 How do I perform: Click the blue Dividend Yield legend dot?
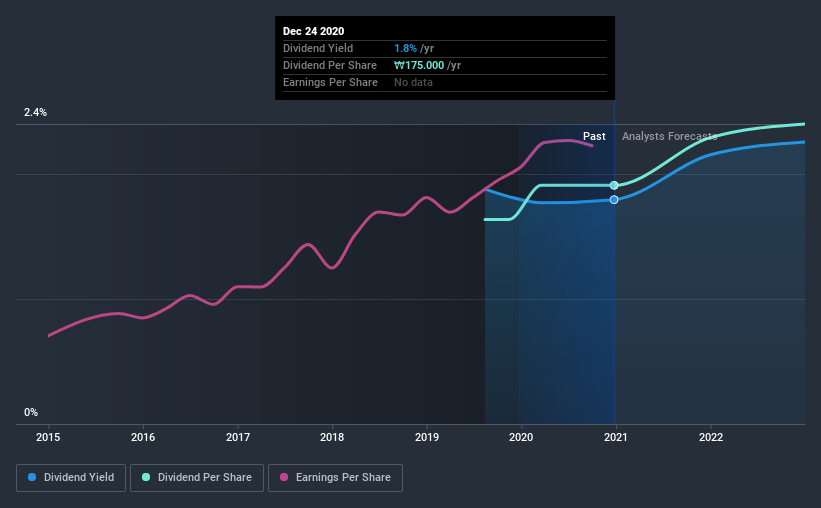point(32,477)
